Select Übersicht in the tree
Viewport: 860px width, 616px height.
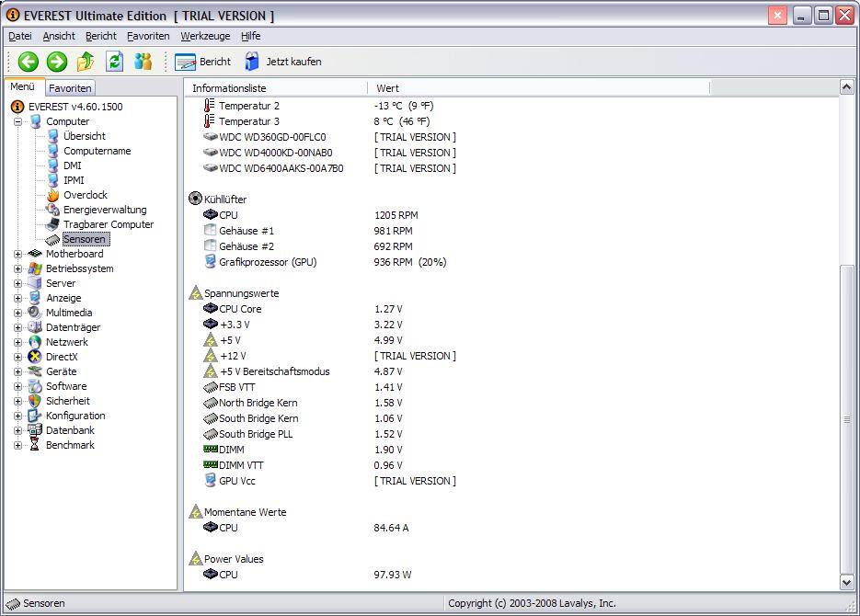coord(84,136)
